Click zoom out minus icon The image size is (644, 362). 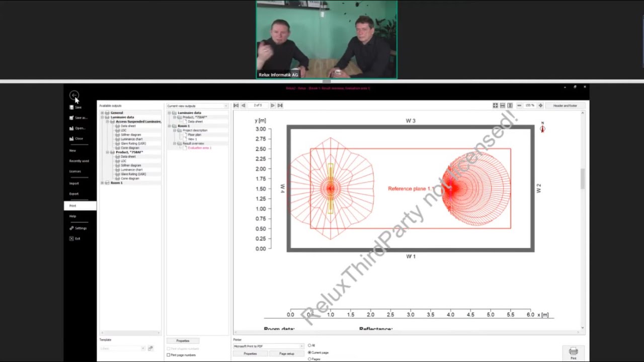point(519,106)
